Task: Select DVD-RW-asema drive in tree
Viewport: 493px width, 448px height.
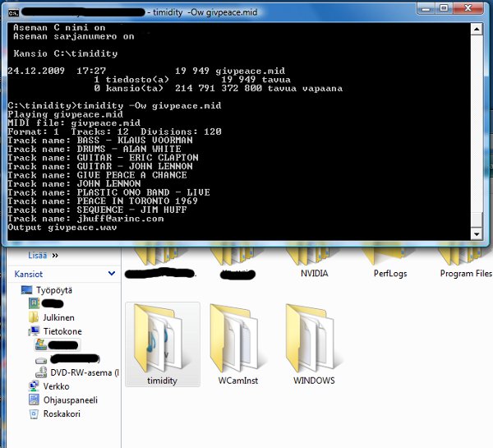Action: [x=77, y=372]
